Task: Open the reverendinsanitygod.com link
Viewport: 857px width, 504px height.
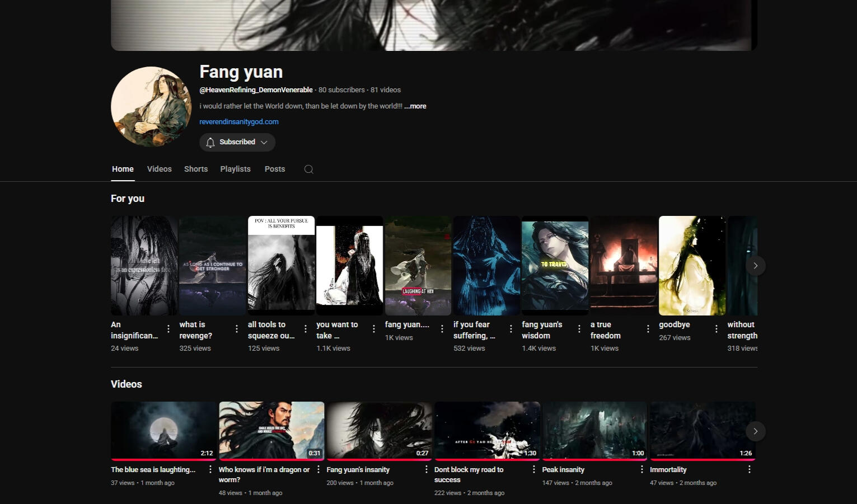Action: click(239, 121)
